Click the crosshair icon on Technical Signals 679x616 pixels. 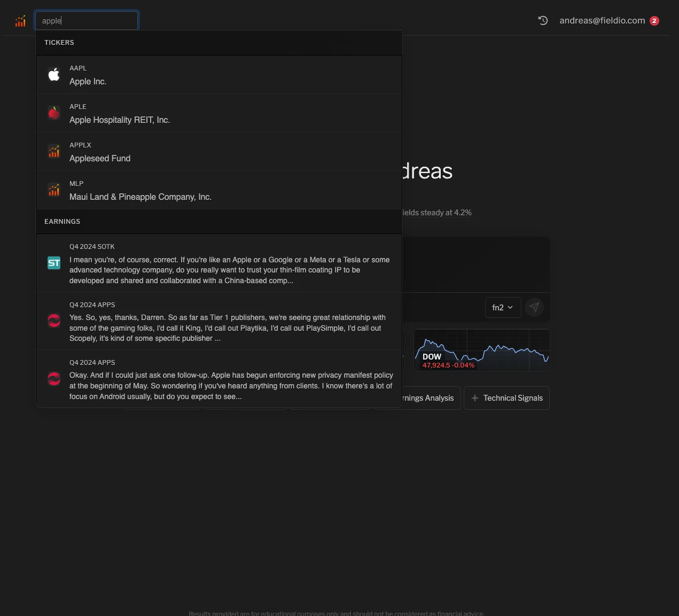coord(475,397)
